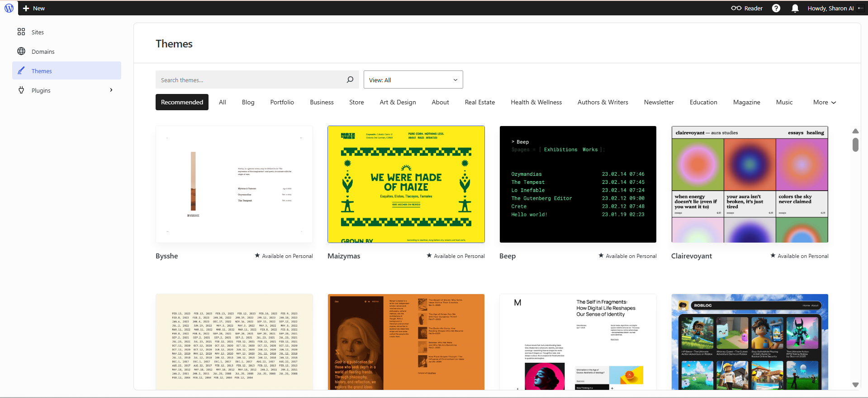Select the Recommended filter tab
Image resolution: width=868 pixels, height=398 pixels.
[182, 102]
